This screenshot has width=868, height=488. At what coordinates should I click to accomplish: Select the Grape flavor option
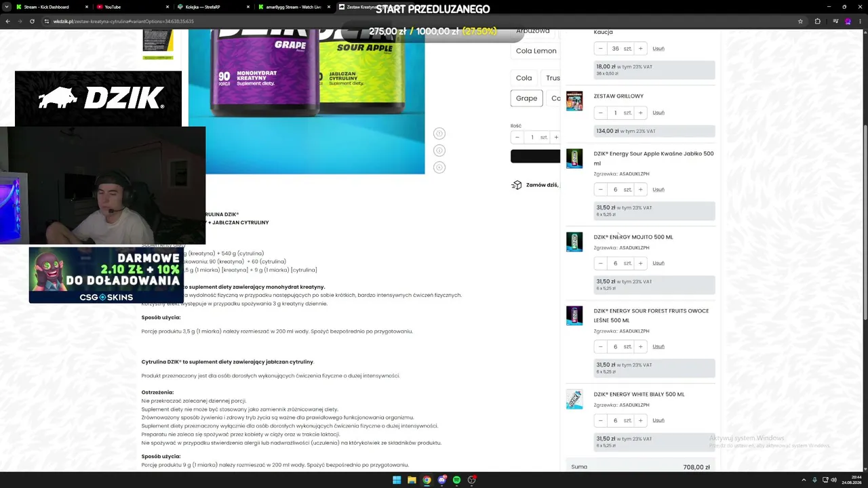(x=526, y=98)
